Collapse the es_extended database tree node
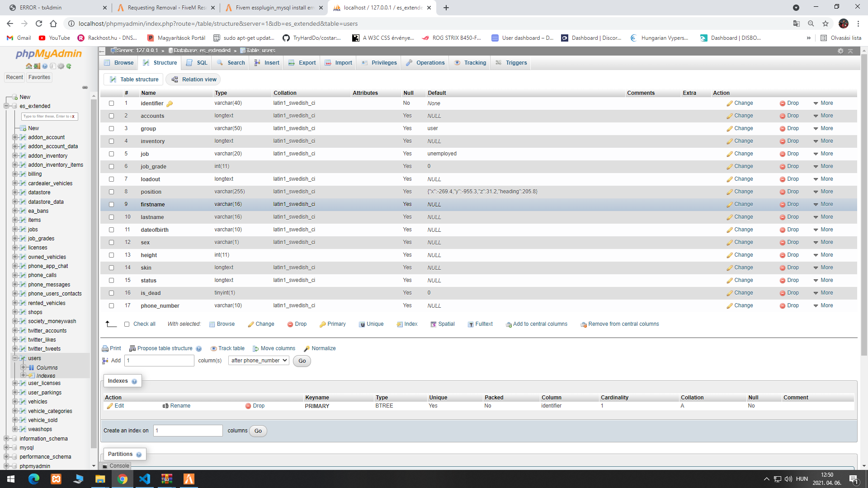 [x=7, y=106]
